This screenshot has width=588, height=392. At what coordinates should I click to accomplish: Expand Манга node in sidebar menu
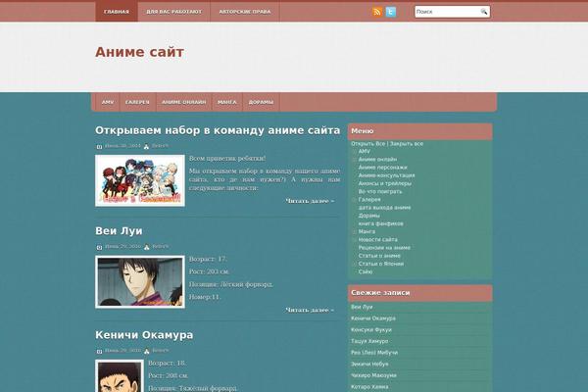point(354,232)
